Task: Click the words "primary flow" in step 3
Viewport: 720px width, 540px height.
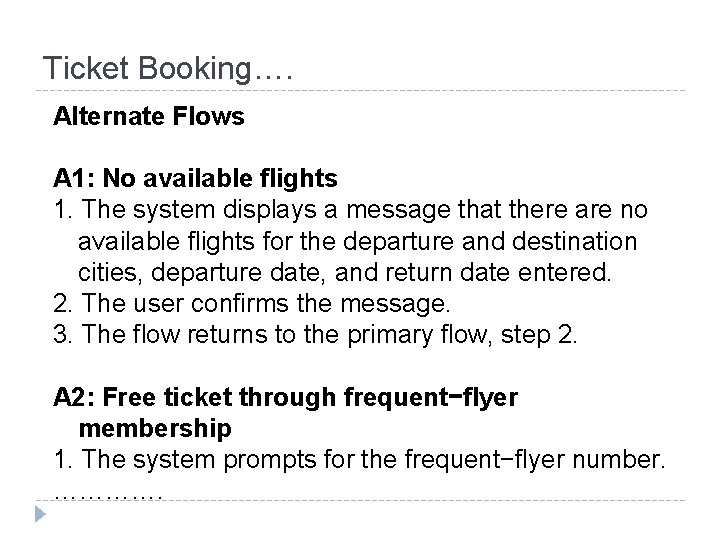Action: click(390, 334)
